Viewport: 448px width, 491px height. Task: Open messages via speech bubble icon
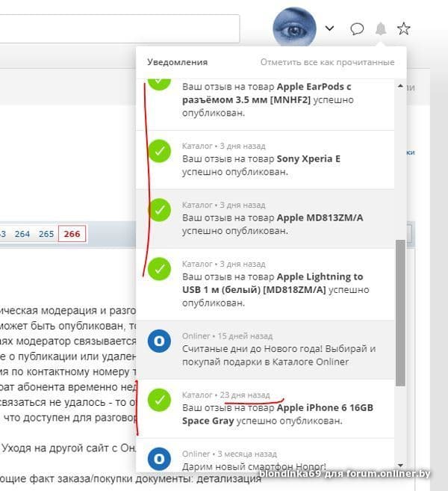pos(358,29)
